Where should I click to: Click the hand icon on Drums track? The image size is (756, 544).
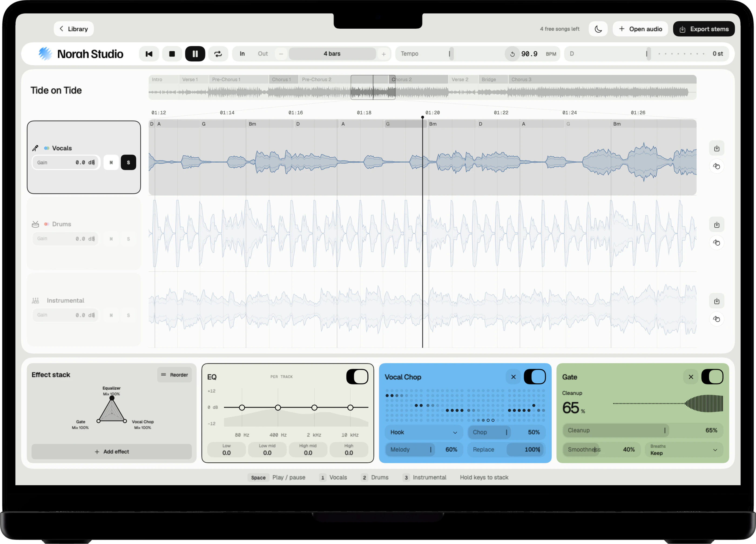[717, 242]
